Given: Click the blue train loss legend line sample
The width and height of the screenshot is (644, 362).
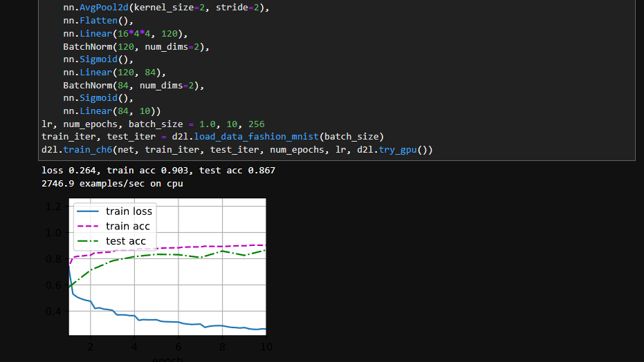Looking at the screenshot, I should click(x=89, y=211).
